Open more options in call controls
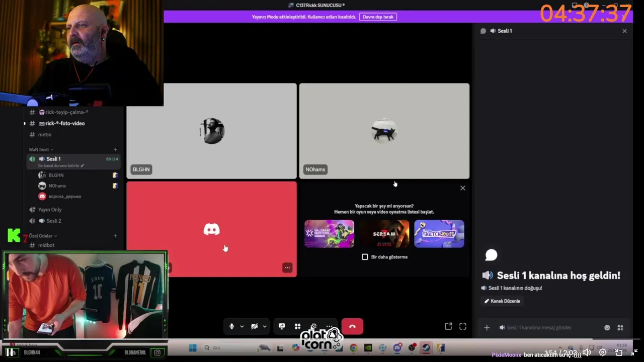This screenshot has height=362, width=644. click(329, 326)
